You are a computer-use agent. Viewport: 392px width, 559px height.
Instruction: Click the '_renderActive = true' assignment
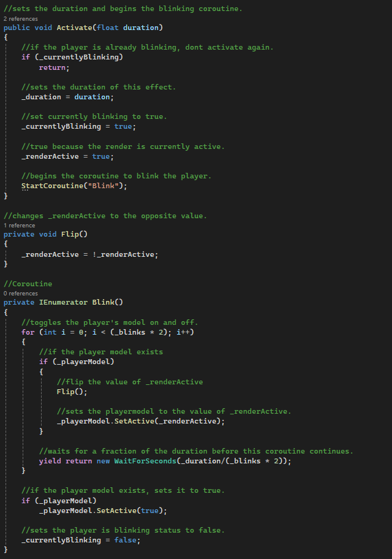(x=67, y=156)
